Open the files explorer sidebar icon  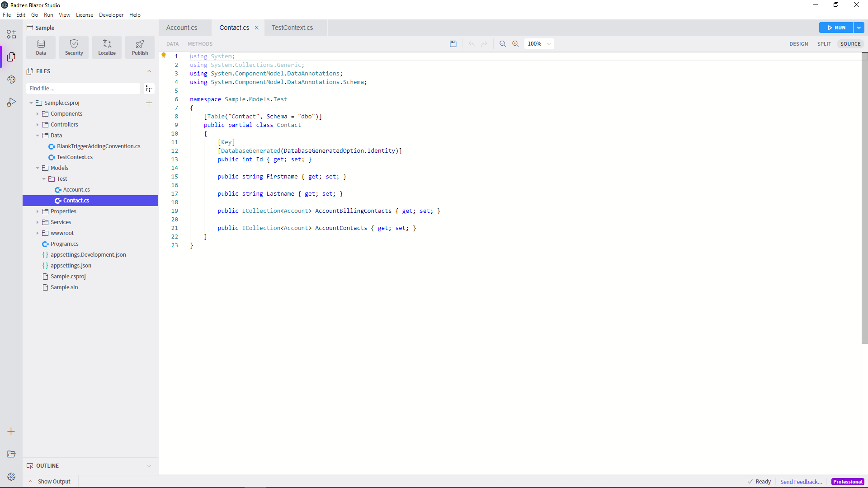tap(11, 57)
